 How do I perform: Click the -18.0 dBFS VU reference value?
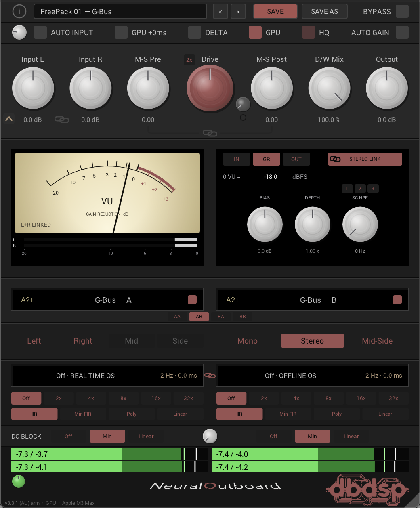click(x=271, y=177)
